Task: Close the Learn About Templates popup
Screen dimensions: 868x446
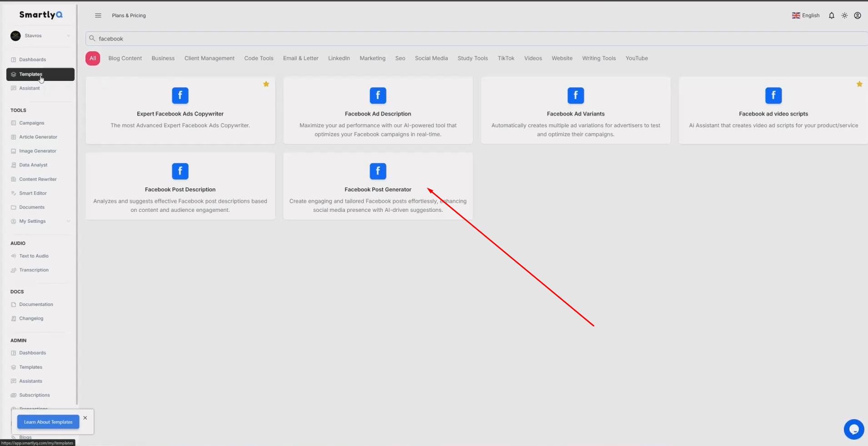Action: (x=85, y=418)
